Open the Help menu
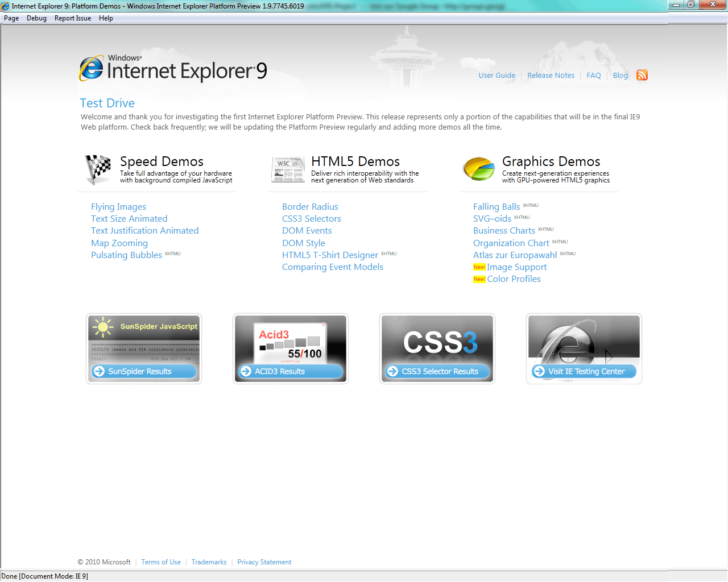Viewport: 728px width, 582px height. (x=106, y=18)
